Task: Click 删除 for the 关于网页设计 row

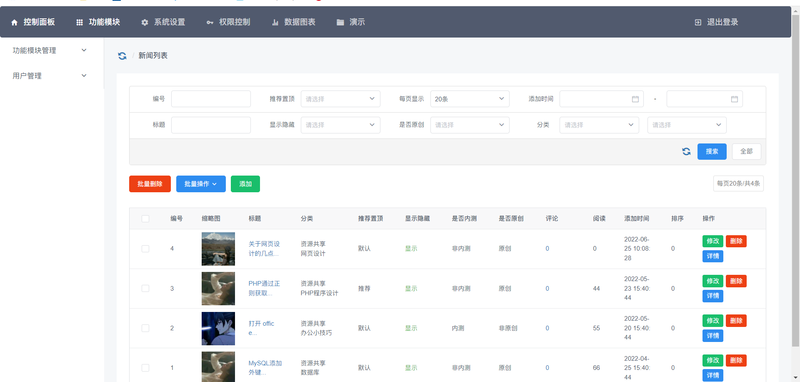Action: pos(736,241)
